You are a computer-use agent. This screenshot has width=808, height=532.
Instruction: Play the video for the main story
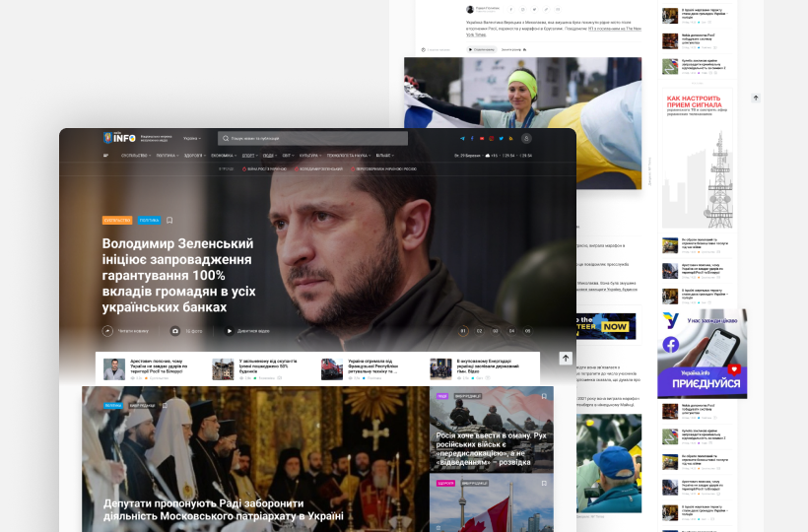pyautogui.click(x=229, y=331)
